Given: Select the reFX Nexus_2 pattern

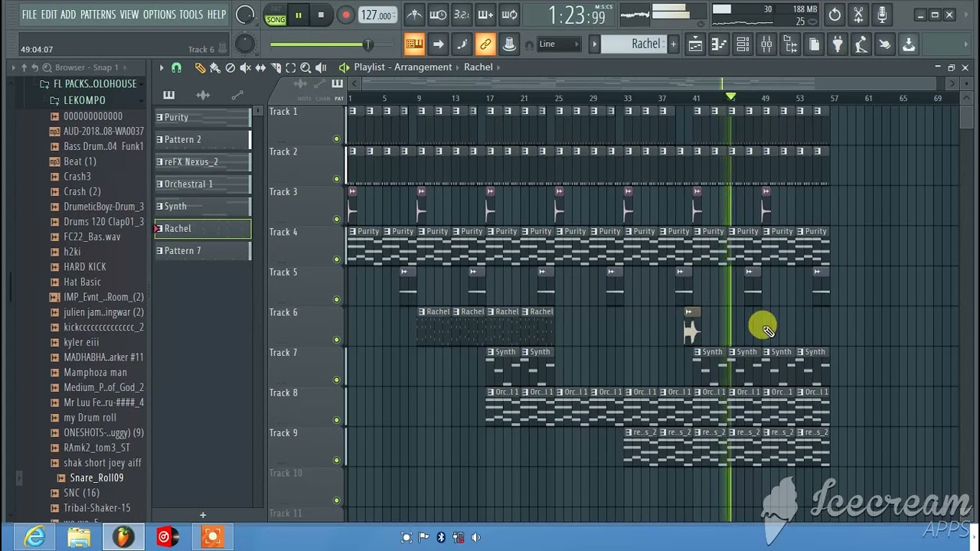Looking at the screenshot, I should tap(203, 161).
